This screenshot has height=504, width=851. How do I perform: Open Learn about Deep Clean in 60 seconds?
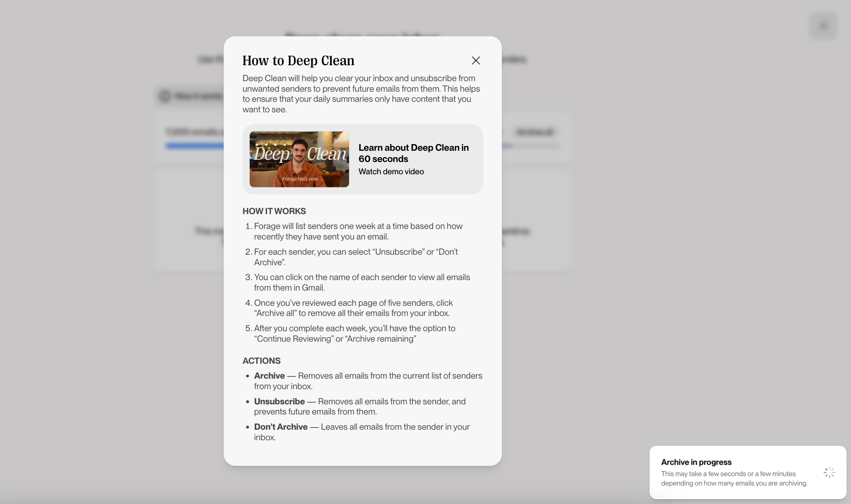coord(414,153)
